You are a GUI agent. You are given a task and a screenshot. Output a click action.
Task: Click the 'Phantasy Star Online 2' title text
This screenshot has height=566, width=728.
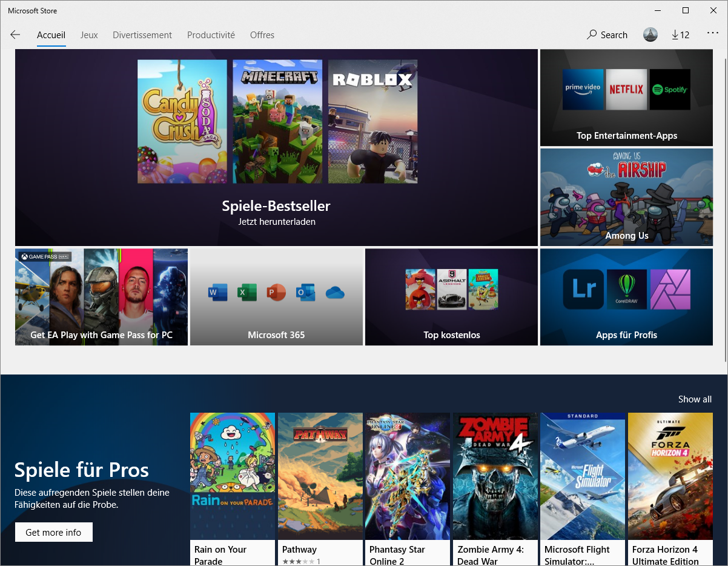click(x=397, y=555)
